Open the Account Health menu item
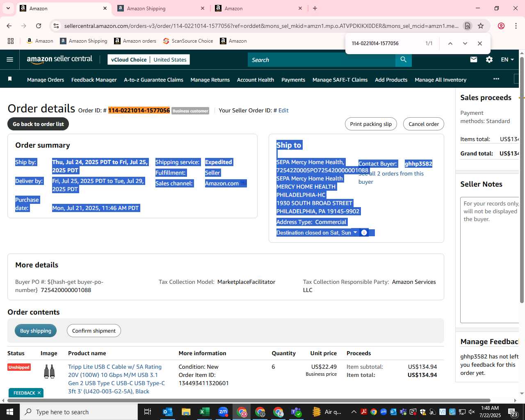Screen dimensions: 525x420 (x=256, y=80)
